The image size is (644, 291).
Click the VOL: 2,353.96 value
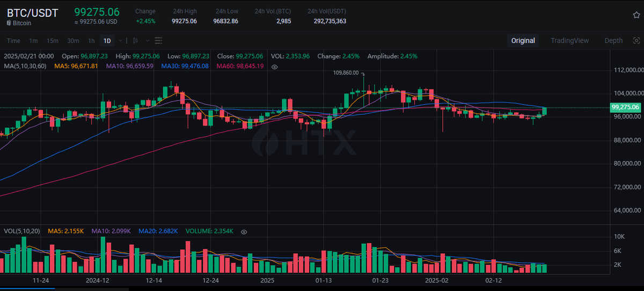[291, 56]
